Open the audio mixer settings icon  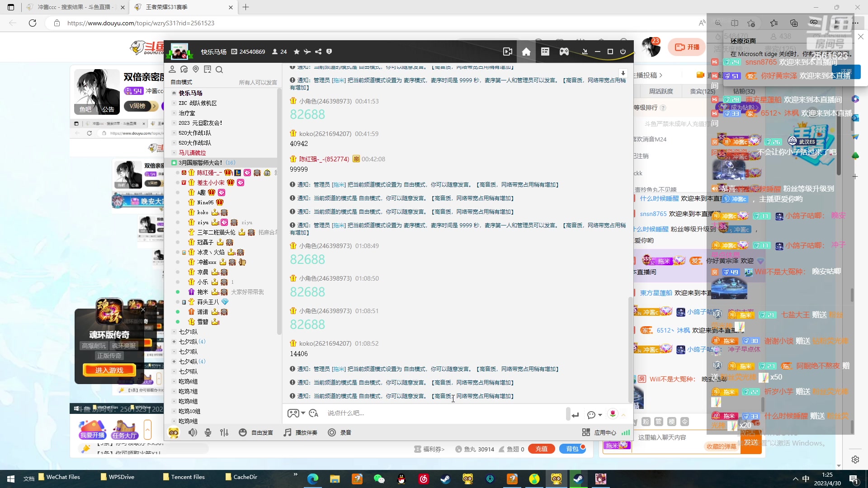click(x=224, y=432)
